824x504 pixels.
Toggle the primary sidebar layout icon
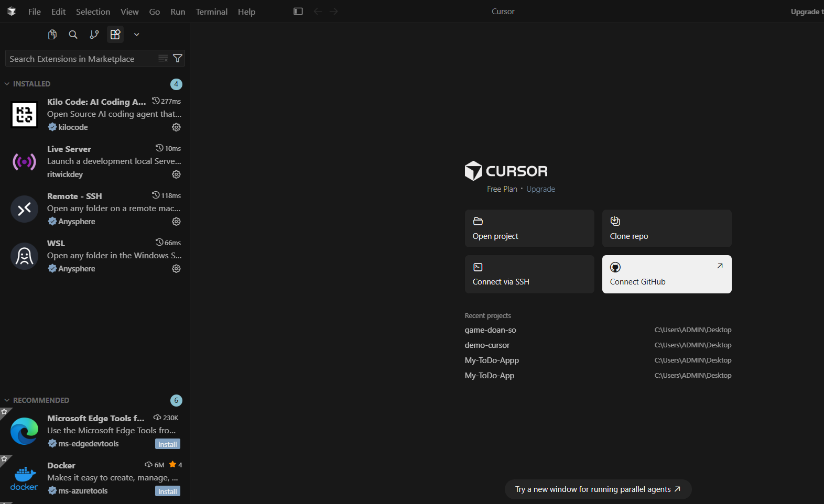click(298, 12)
